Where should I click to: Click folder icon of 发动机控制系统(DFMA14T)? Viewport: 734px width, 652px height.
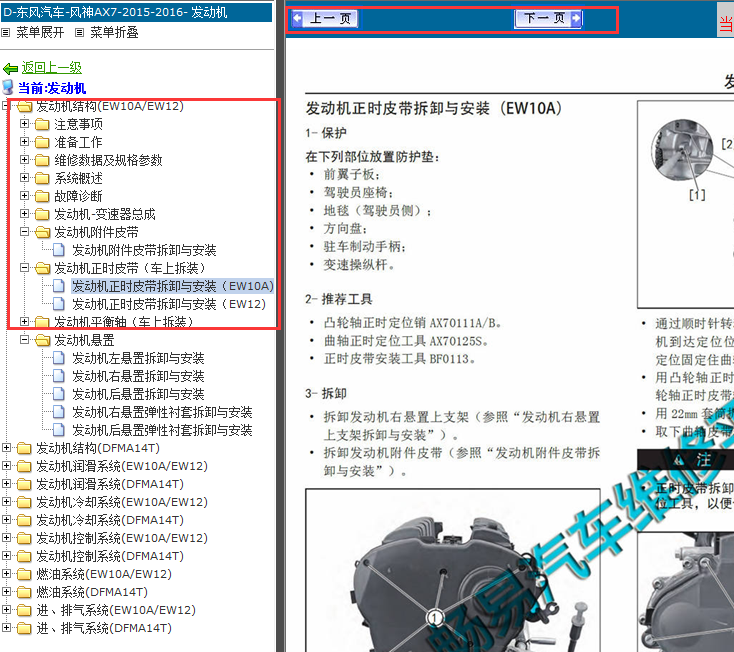click(x=24, y=556)
